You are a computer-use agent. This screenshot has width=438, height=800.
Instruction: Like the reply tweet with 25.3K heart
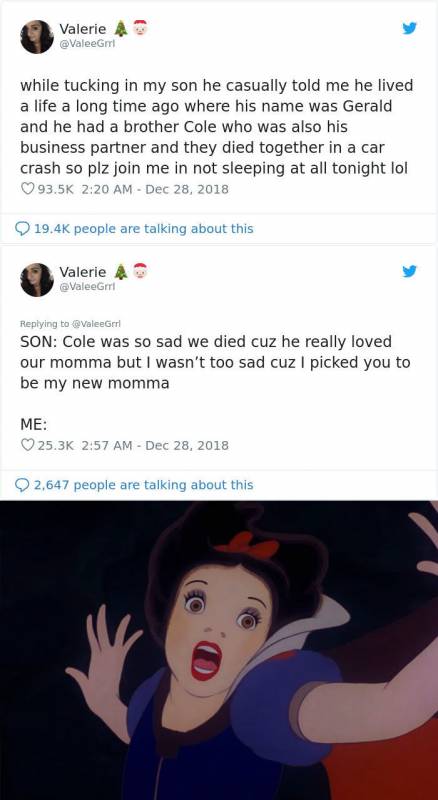27,445
